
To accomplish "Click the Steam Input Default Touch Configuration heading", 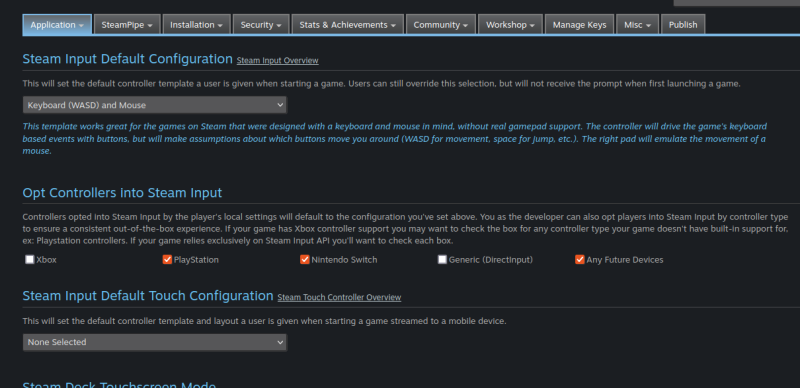I will (148, 296).
